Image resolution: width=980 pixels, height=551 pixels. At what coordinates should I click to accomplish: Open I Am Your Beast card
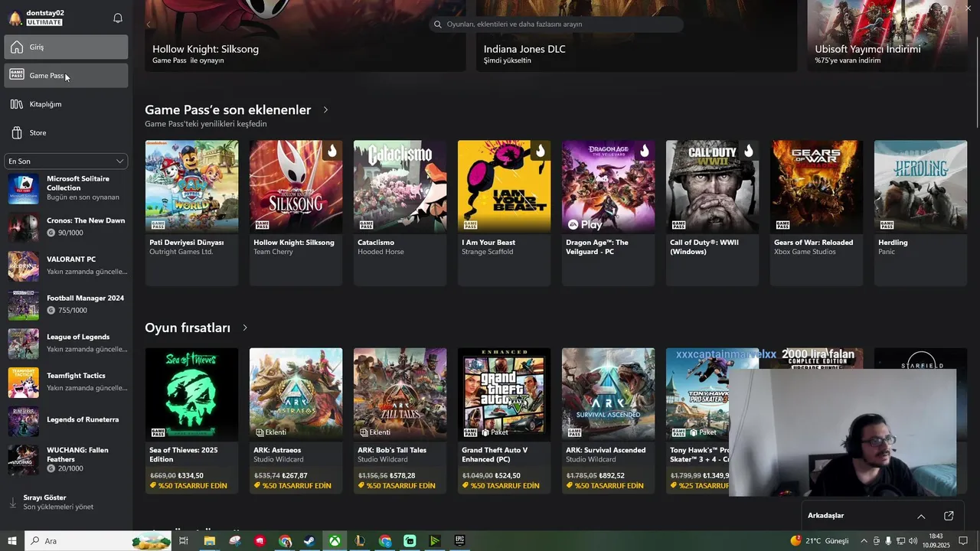pos(504,213)
